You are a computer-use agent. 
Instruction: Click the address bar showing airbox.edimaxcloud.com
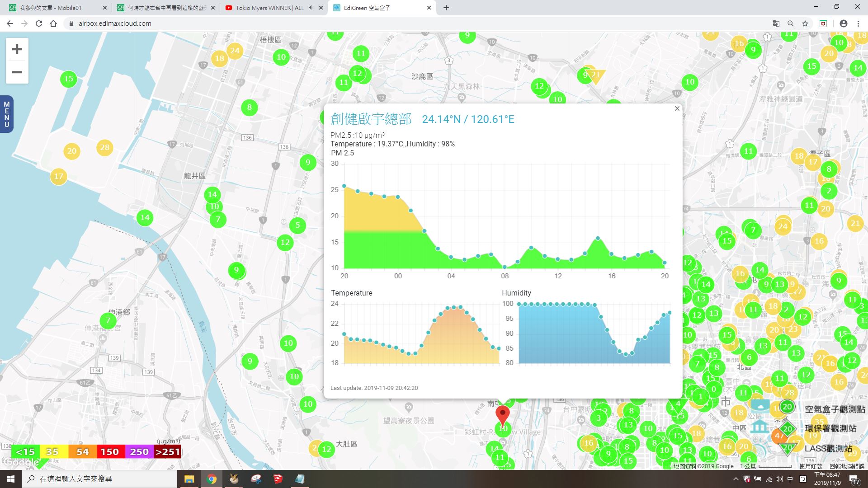(416, 23)
